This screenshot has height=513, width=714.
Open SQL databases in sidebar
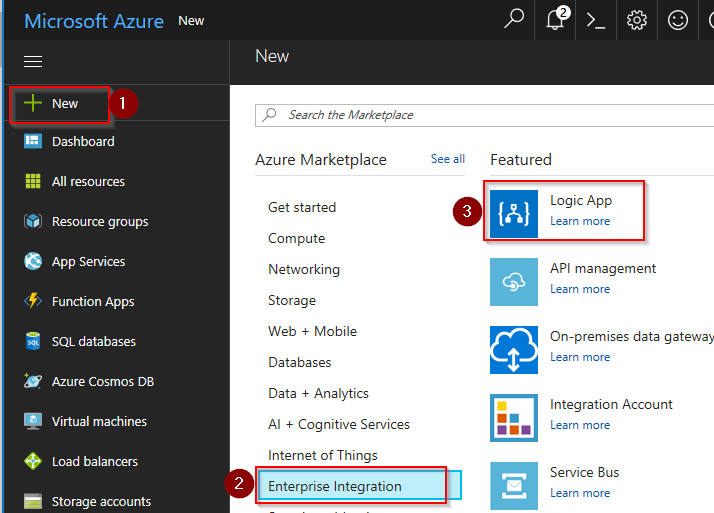point(94,341)
